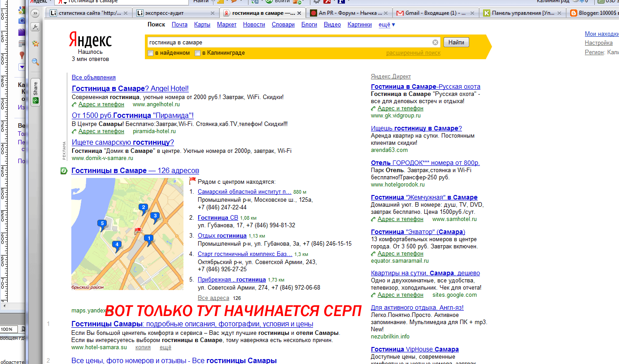Open Все адреса link below the list
This screenshot has height=364, width=619.
point(214,298)
